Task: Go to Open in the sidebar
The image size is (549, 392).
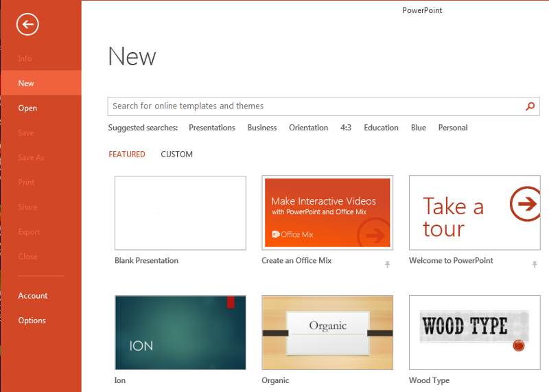Action: pyautogui.click(x=27, y=108)
